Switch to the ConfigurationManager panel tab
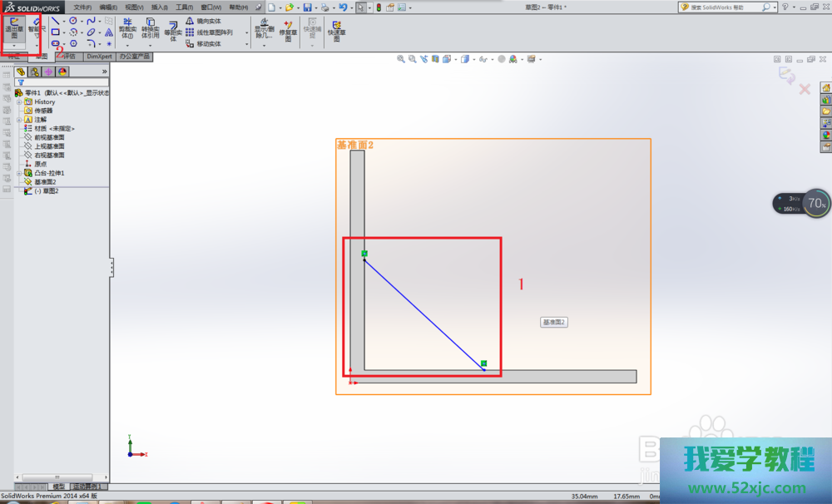Image resolution: width=832 pixels, height=504 pixels. click(x=48, y=72)
